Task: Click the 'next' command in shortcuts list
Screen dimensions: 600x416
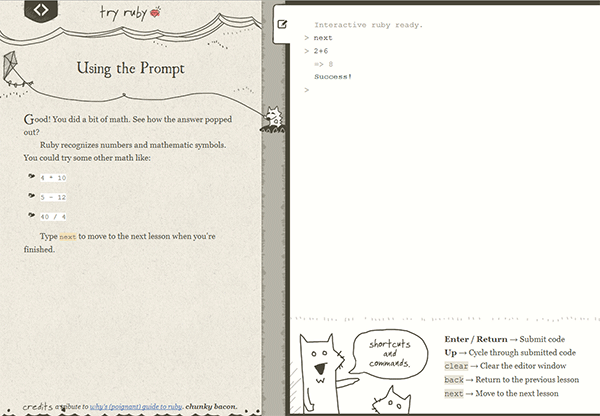Action: tap(454, 394)
